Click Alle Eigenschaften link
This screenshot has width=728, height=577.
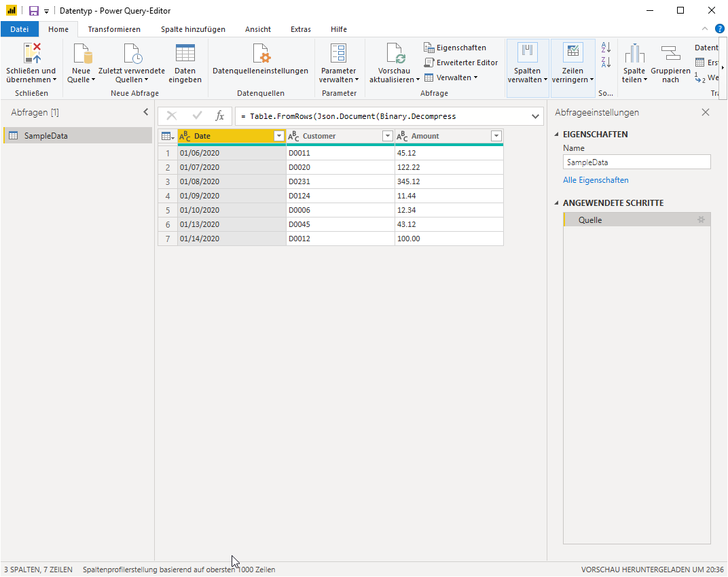point(596,180)
